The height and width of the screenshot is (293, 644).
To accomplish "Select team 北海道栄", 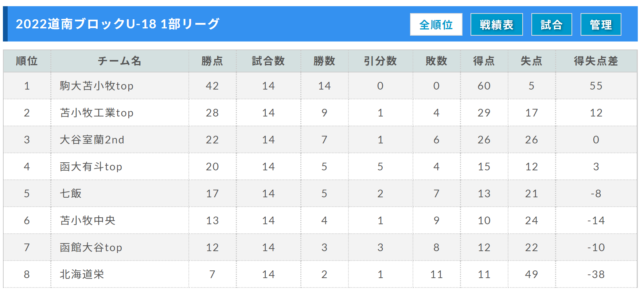I will click(82, 274).
